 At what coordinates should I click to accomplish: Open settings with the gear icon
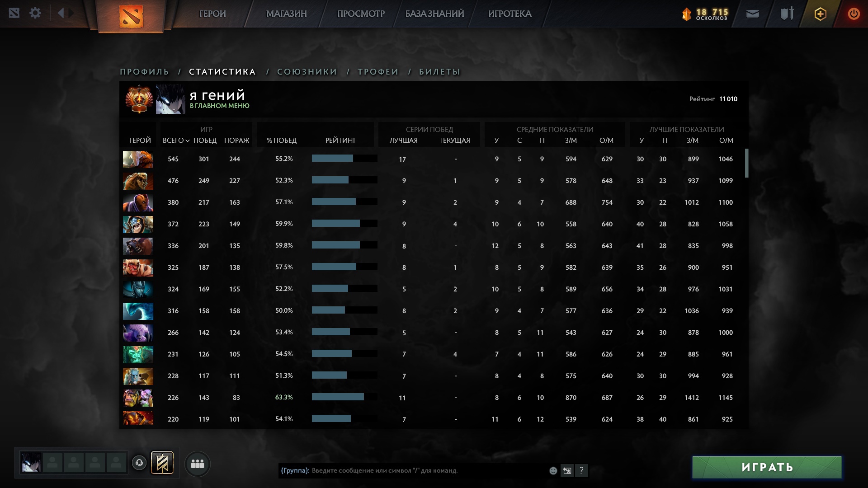point(35,13)
